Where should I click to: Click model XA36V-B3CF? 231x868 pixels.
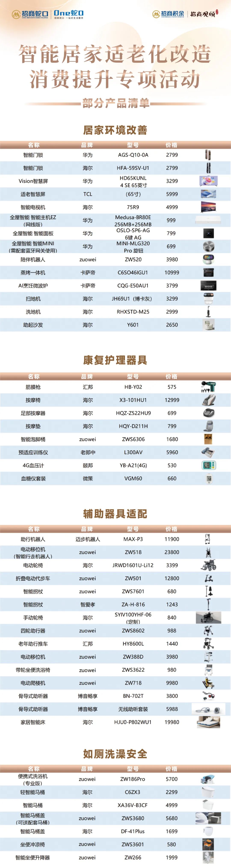click(x=133, y=805)
